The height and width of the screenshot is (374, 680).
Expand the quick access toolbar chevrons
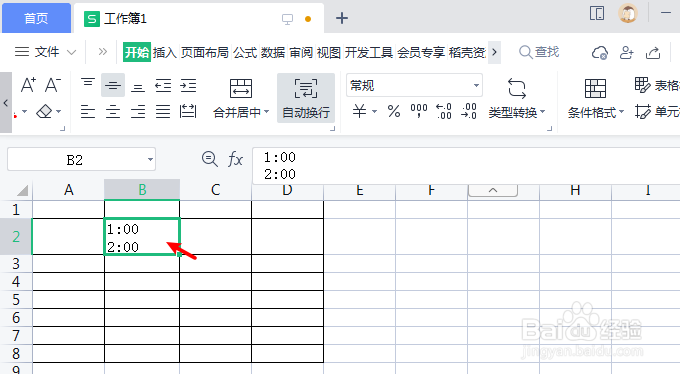[102, 52]
